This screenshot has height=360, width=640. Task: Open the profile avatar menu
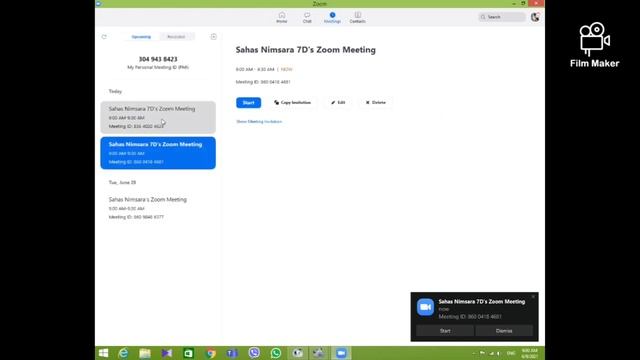[x=535, y=17]
